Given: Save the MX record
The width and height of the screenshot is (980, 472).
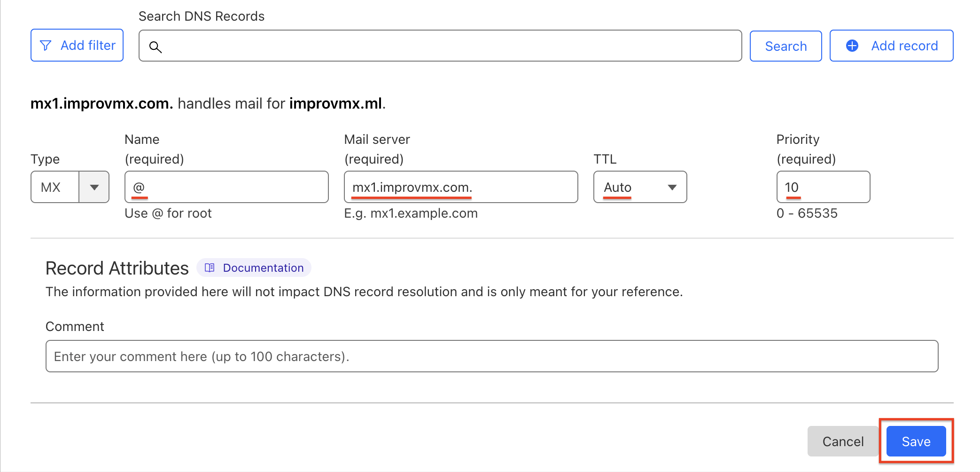Looking at the screenshot, I should [x=916, y=441].
